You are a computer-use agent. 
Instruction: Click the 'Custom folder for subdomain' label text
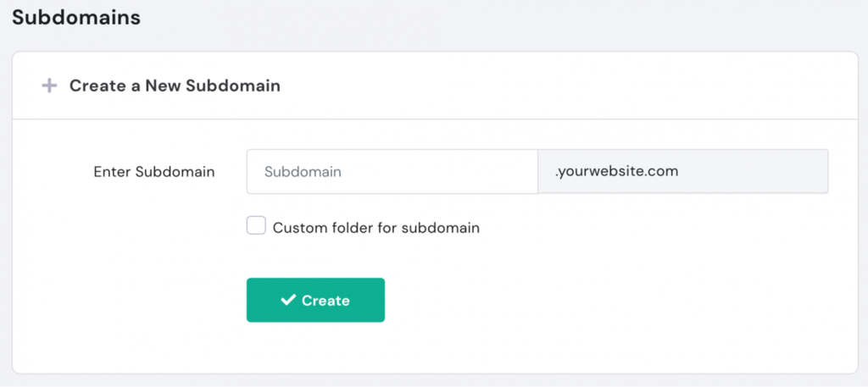(376, 228)
